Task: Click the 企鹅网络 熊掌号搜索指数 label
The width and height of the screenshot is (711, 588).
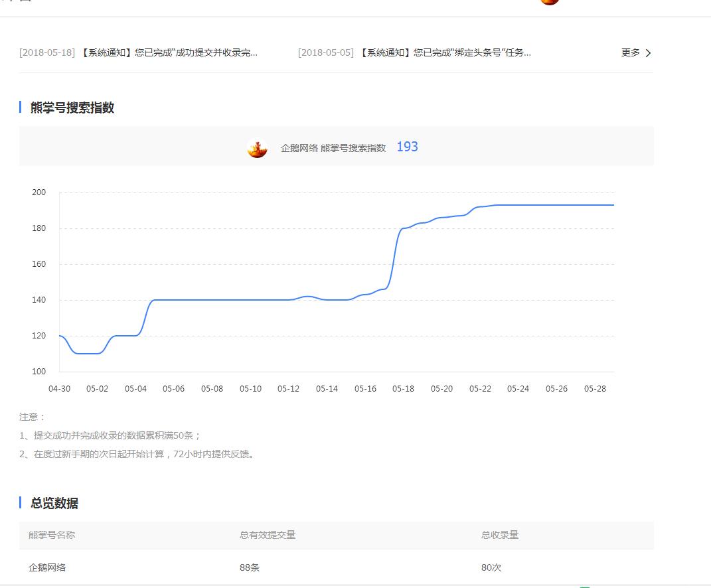Action: click(x=333, y=148)
